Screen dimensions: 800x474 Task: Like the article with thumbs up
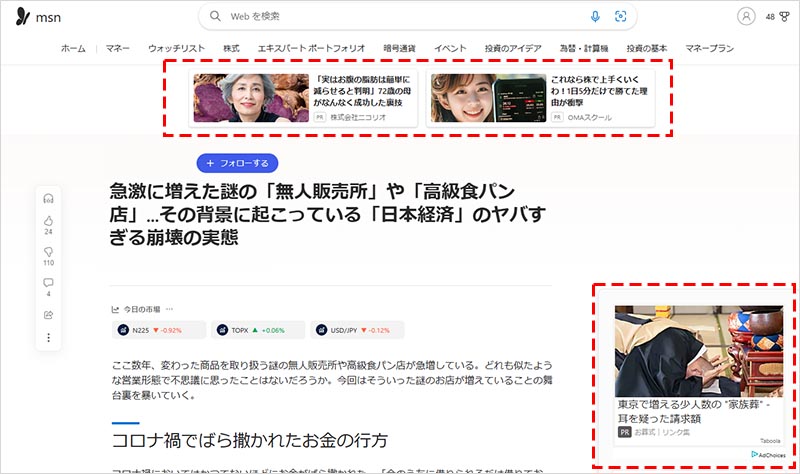[48, 220]
